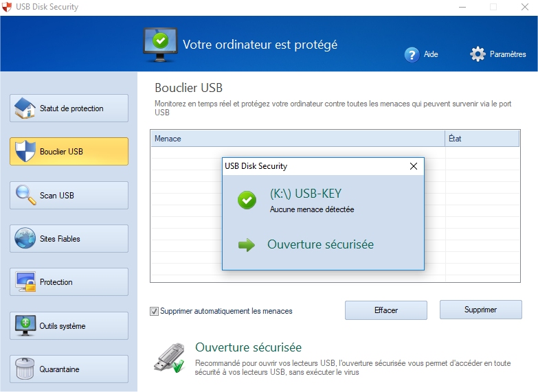The image size is (538, 392).
Task: Click the gear icon for Paramètres
Action: 478,54
